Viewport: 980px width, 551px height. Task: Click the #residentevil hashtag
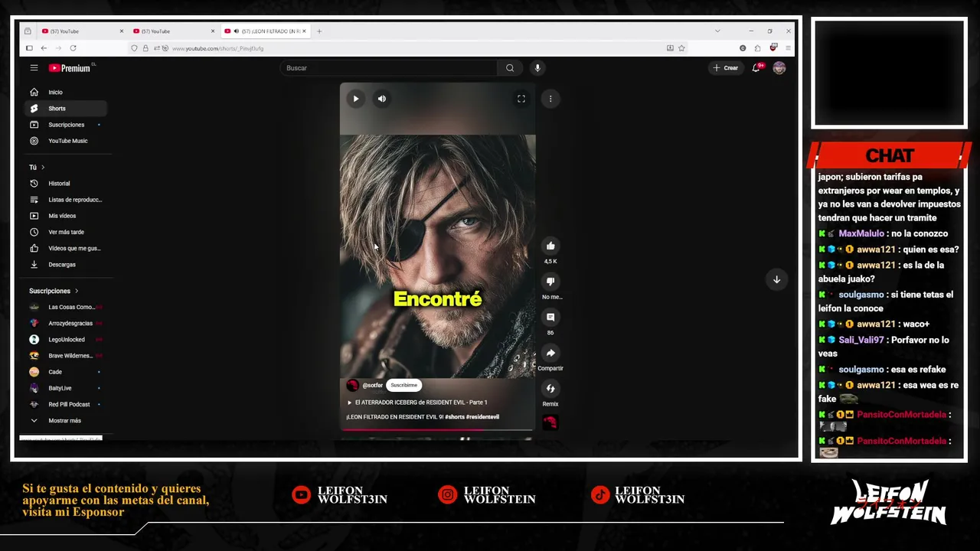click(x=482, y=417)
